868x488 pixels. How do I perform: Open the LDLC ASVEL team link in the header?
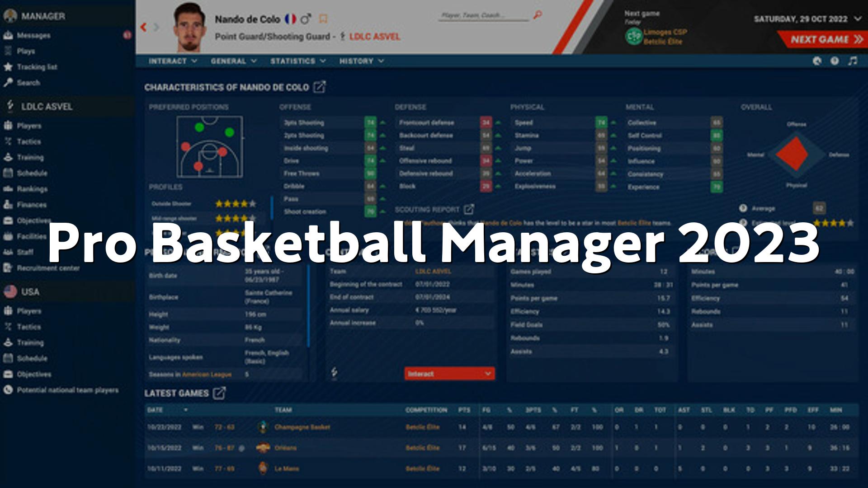375,37
